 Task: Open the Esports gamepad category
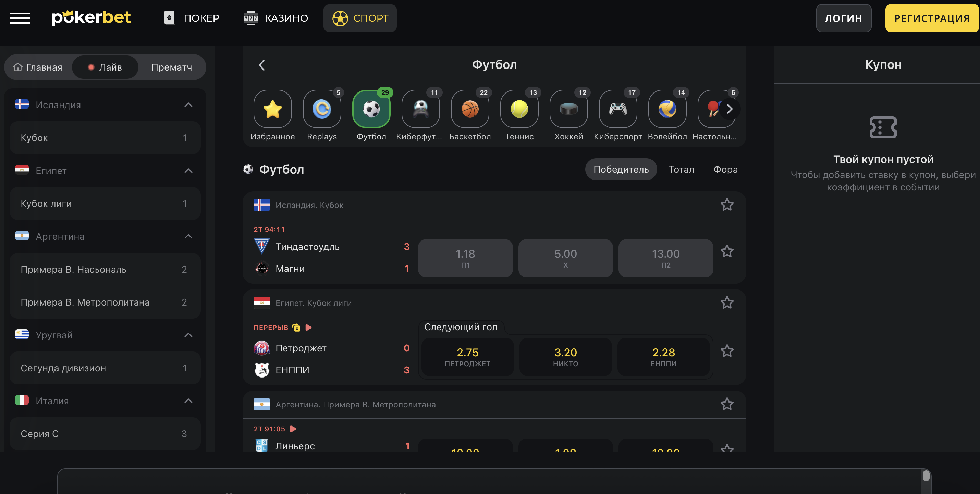(618, 109)
